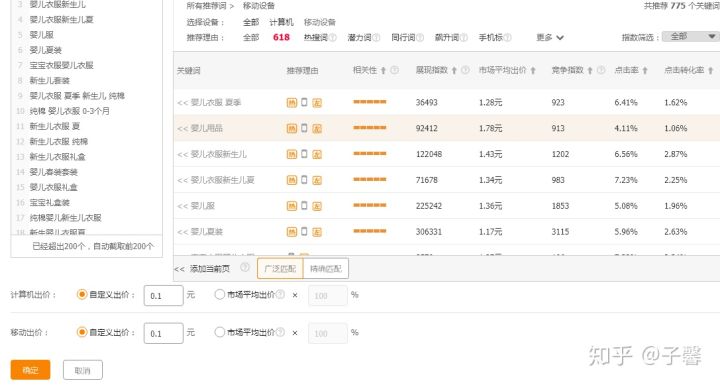Add keyword << 婴儿用品
This screenshot has height=385, width=720.
[200, 128]
